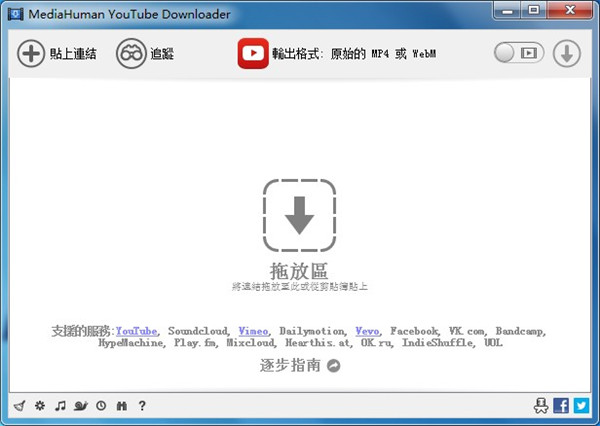This screenshot has width=600, height=426.
Task: Click the broom clear list icon
Action: tap(20, 406)
